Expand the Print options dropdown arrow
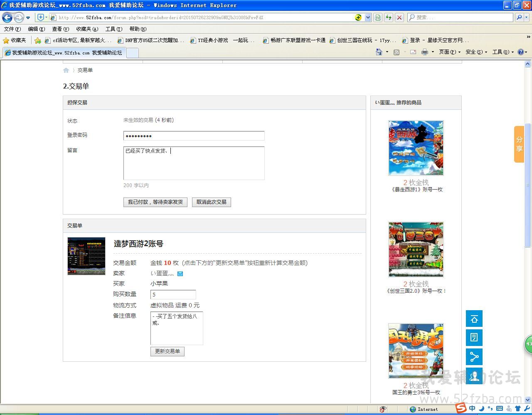Viewport: 532px width, 415px height. click(x=432, y=52)
